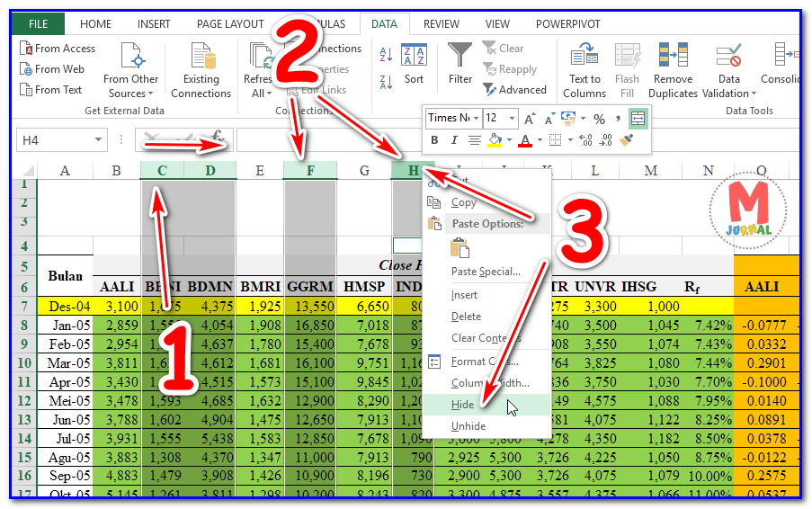The height and width of the screenshot is (509, 812).
Task: Open Existing Connections
Action: [x=201, y=70]
